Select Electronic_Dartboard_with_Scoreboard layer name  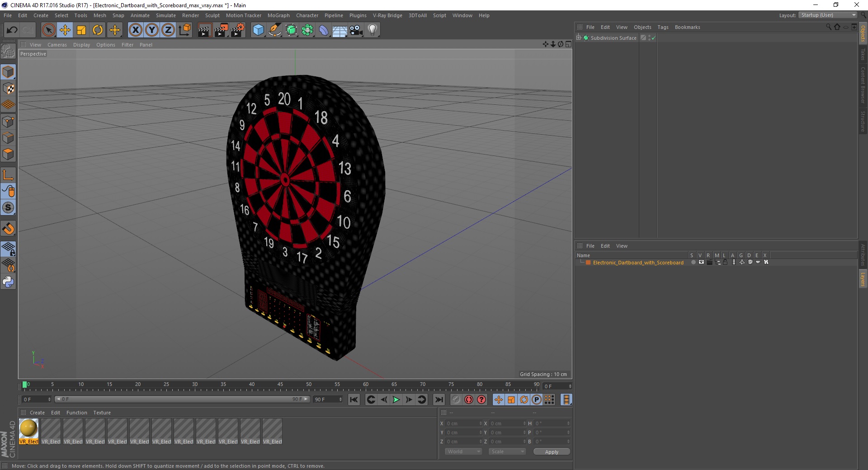point(638,263)
